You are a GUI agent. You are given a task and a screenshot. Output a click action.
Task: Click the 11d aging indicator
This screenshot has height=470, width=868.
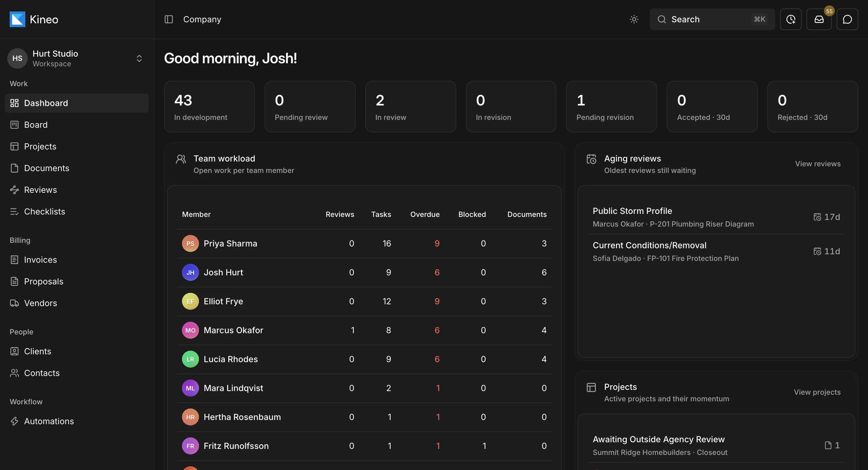[826, 251]
